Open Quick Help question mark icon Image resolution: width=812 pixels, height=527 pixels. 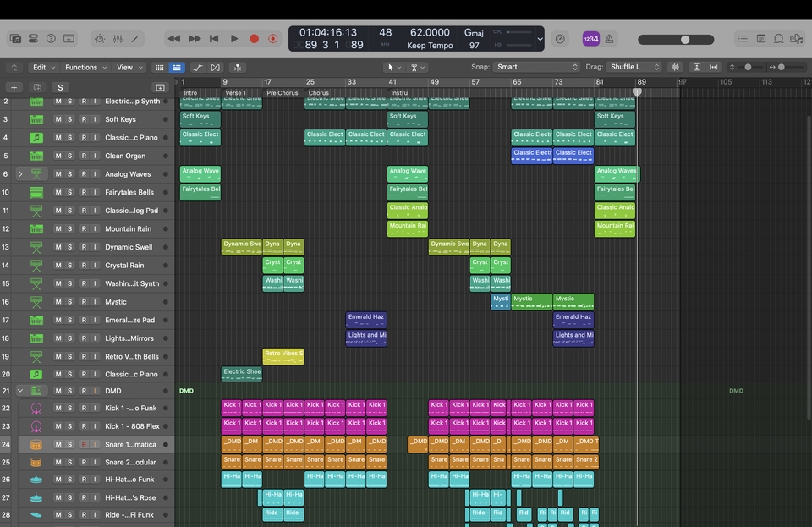(x=51, y=39)
